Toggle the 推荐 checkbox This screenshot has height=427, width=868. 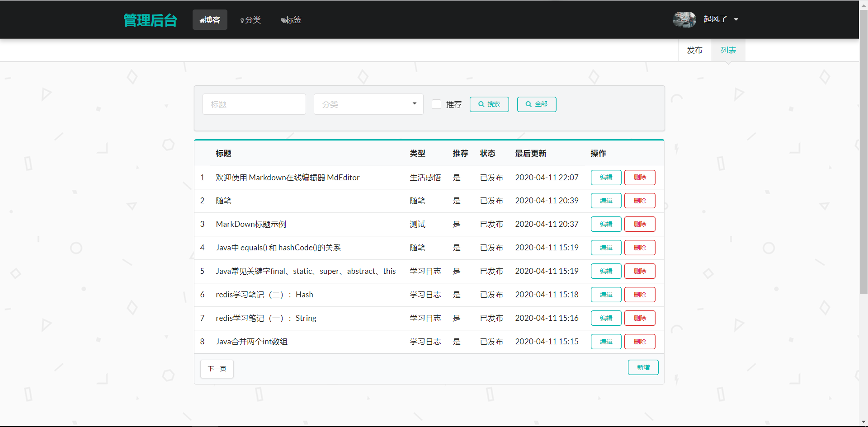tap(436, 104)
